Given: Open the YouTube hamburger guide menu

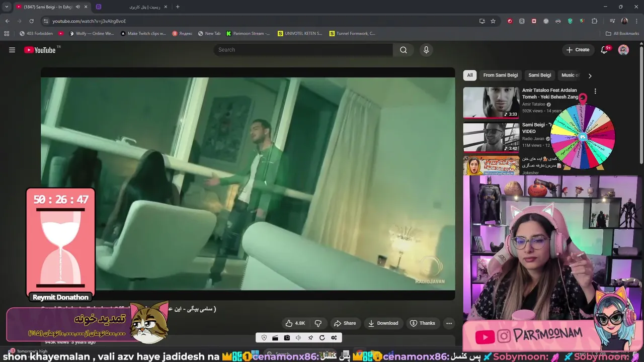Looking at the screenshot, I should [x=12, y=50].
